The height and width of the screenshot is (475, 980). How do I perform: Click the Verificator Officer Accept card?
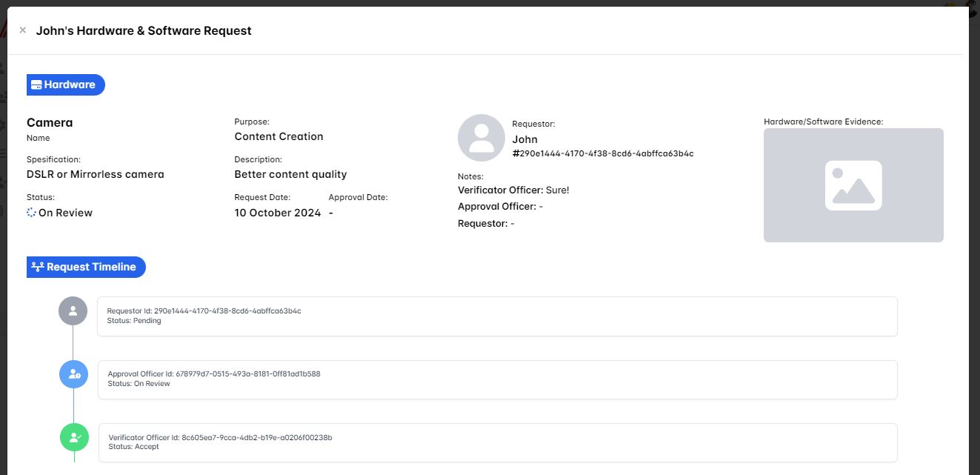497,442
